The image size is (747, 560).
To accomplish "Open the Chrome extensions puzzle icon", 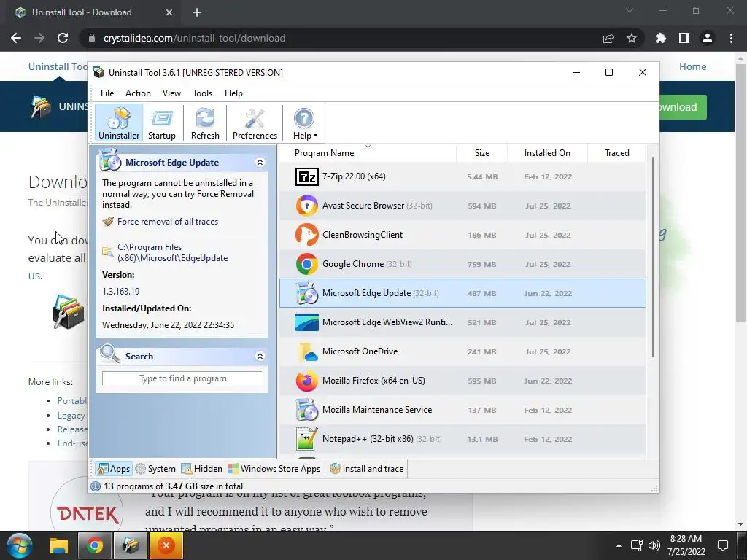I will tap(661, 38).
